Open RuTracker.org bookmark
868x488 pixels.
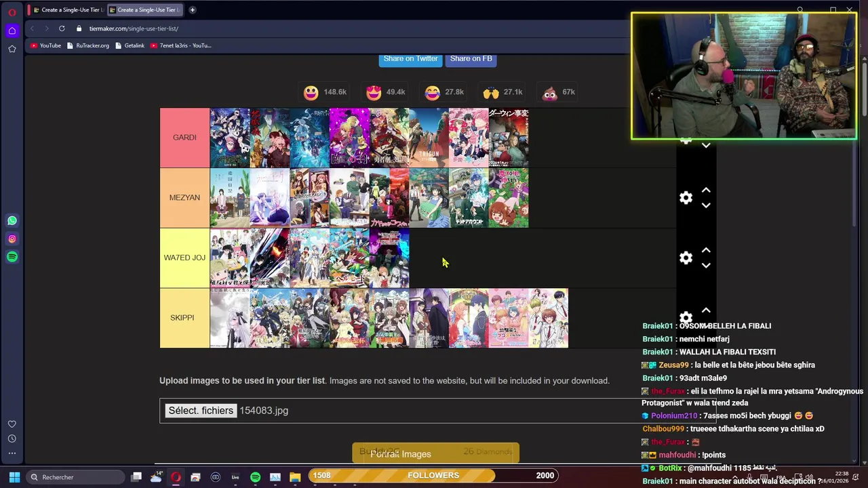point(88,45)
